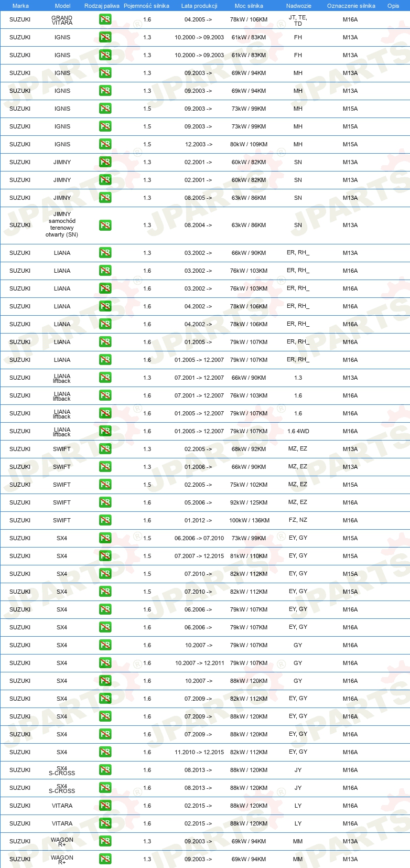Select the '68kW / 92KM' power cell
The width and height of the screenshot is (410, 868).
pos(249,449)
